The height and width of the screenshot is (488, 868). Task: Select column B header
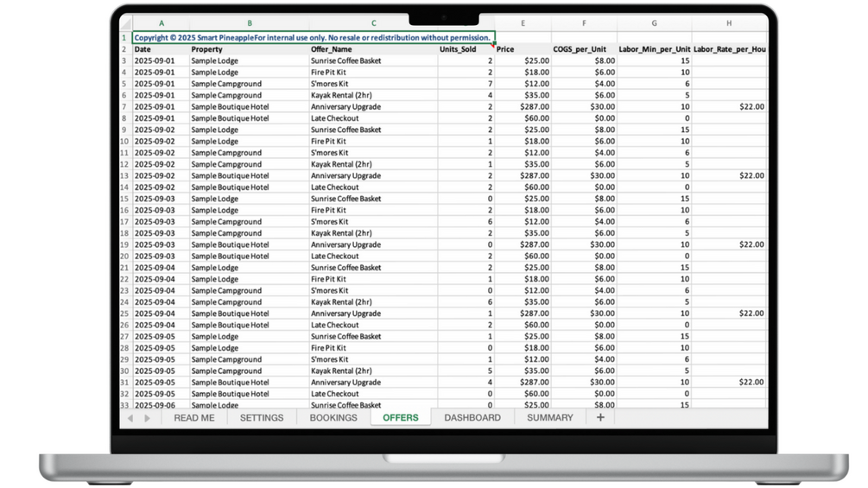pos(249,23)
